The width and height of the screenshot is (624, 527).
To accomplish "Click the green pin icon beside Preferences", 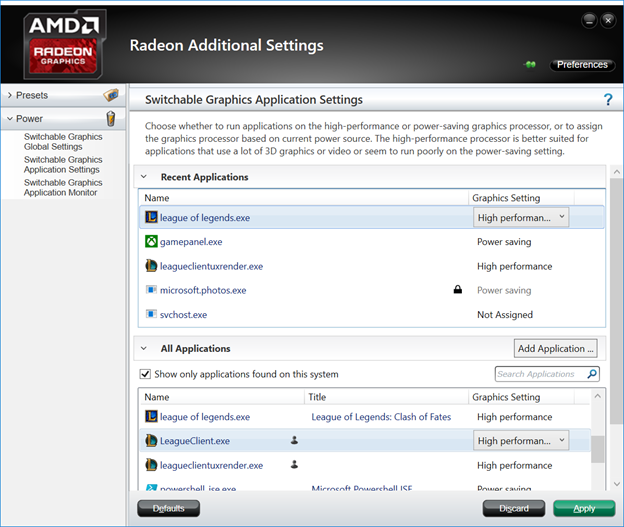I will tap(530, 64).
